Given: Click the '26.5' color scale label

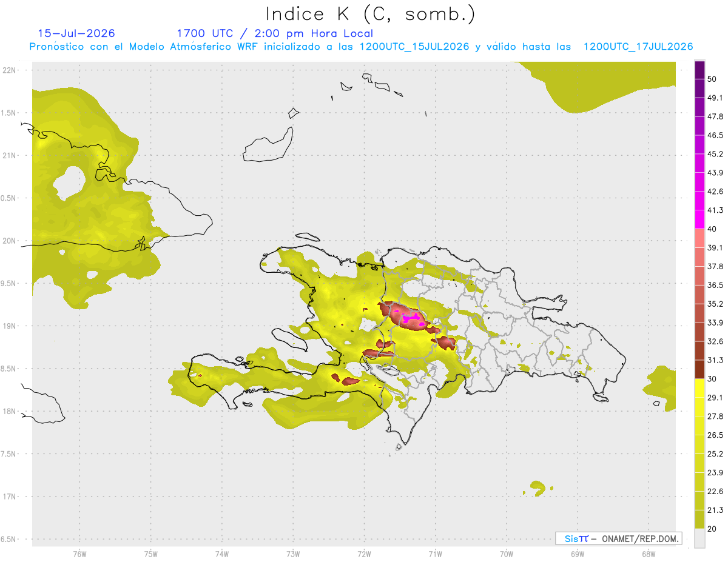Looking at the screenshot, I should click(x=715, y=435).
